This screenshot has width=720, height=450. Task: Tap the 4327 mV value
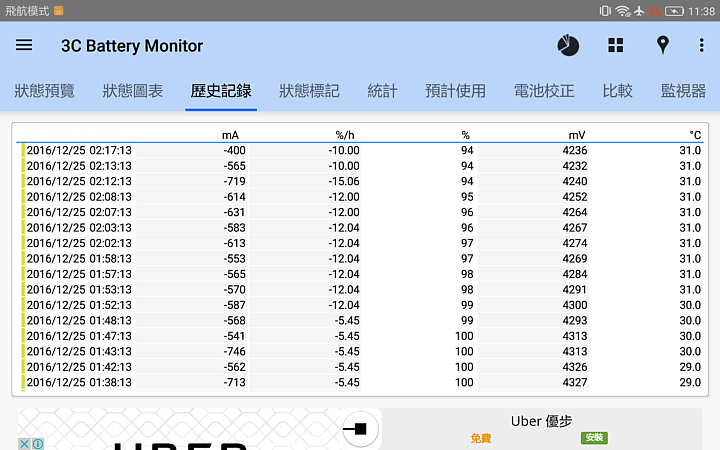coord(574,382)
